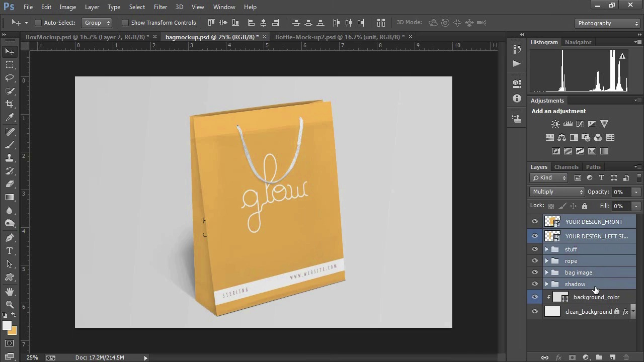Hide the rope group layer

pyautogui.click(x=535, y=261)
